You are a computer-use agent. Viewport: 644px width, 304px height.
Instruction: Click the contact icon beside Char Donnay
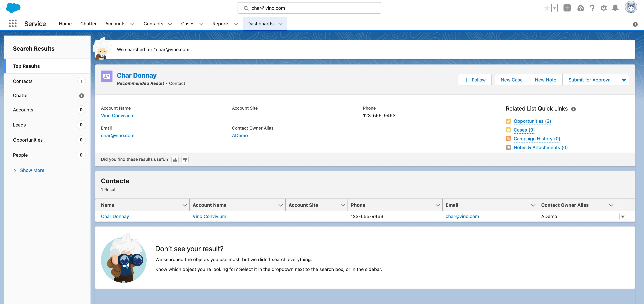[107, 76]
